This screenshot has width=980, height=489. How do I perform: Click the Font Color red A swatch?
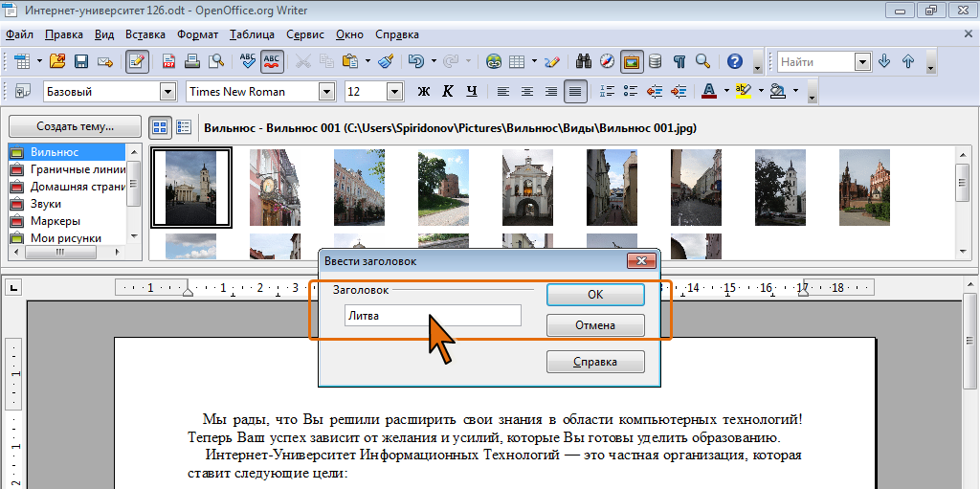(x=708, y=92)
